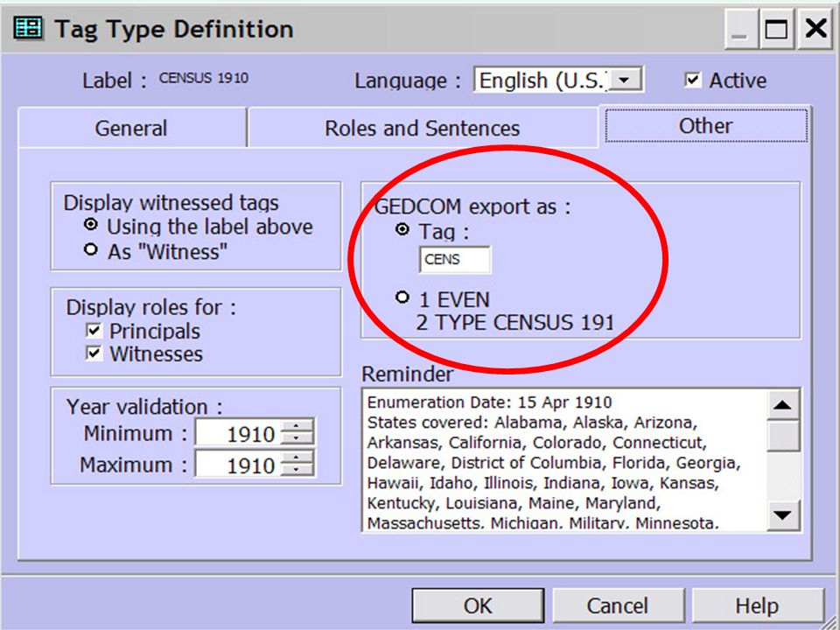Uncheck the Witnesses checkbox
Viewport: 840px width, 630px height.
pyautogui.click(x=94, y=353)
